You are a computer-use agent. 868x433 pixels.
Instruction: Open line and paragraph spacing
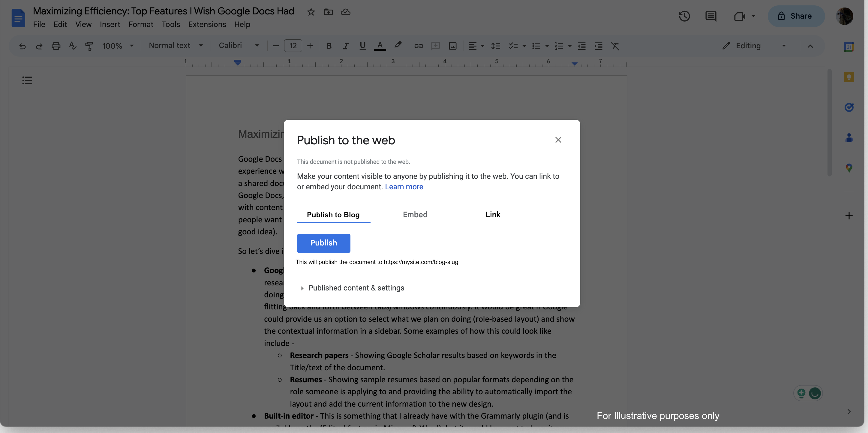point(496,46)
